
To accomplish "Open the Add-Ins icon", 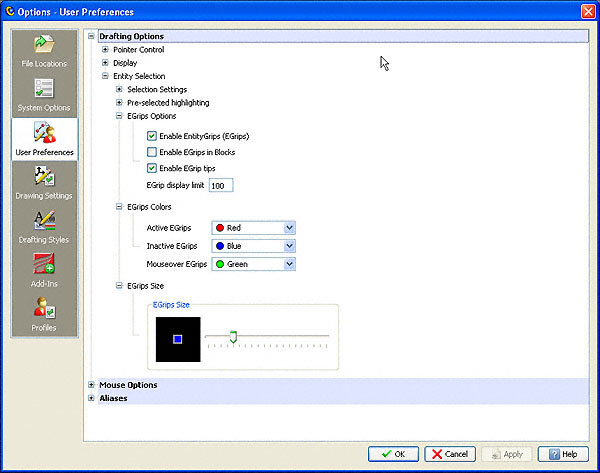I will coord(44,264).
